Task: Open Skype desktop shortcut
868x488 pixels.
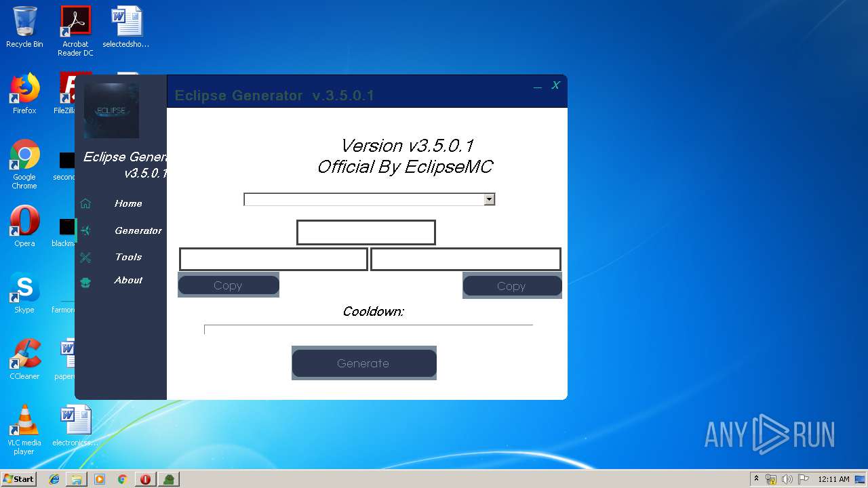Action: pyautogui.click(x=24, y=293)
